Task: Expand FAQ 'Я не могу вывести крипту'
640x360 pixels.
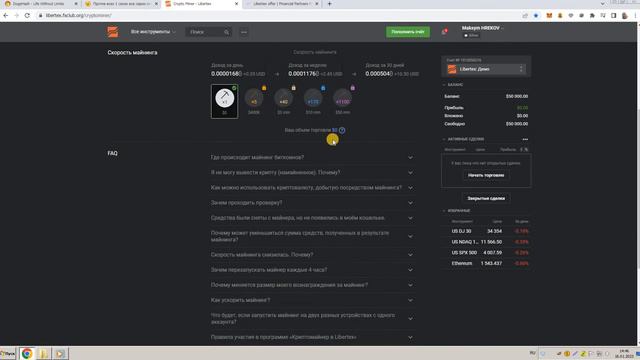Action: click(x=312, y=173)
